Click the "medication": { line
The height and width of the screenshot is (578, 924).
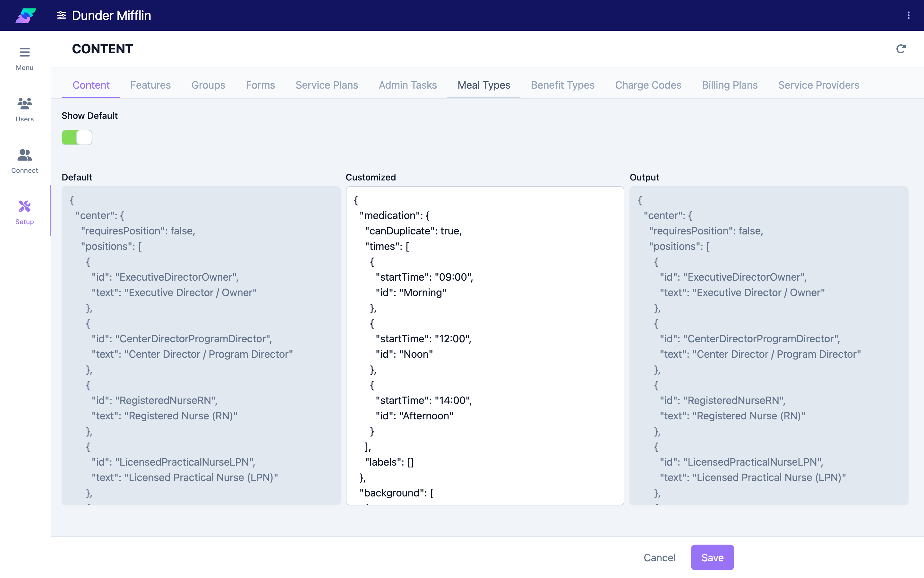pos(394,215)
